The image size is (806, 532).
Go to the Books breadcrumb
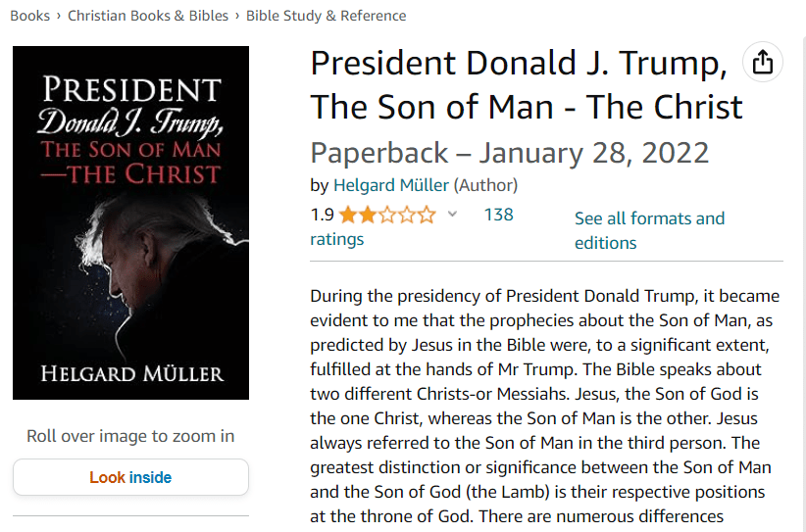click(29, 16)
